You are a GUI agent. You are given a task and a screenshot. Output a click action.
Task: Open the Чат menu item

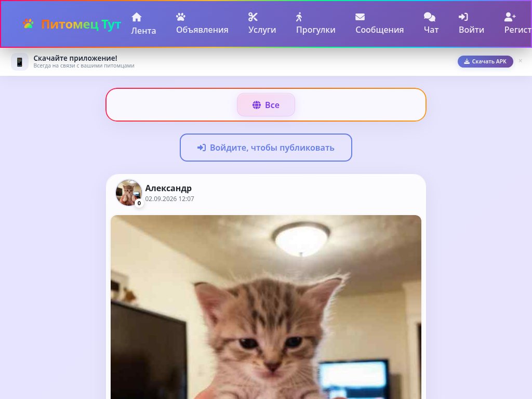tap(431, 24)
